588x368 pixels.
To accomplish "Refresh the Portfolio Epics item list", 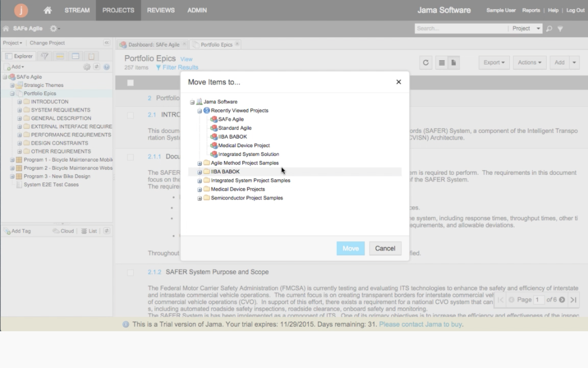I will click(x=426, y=63).
